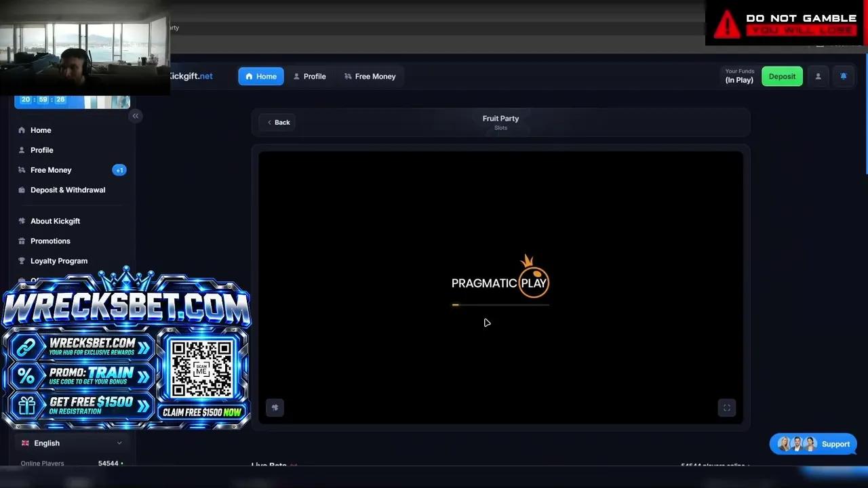Click the Fruit Party game title
The image size is (868, 488).
[x=500, y=118]
